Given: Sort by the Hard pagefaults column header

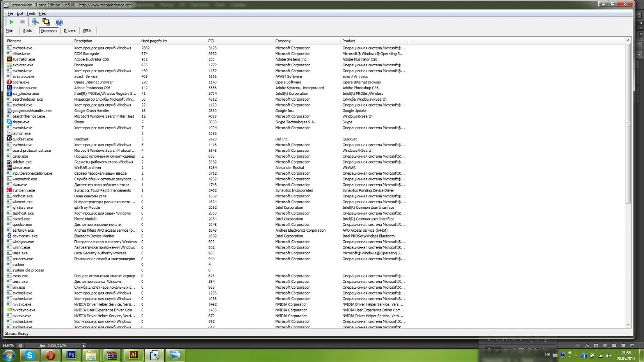Looking at the screenshot, I should [x=173, y=41].
